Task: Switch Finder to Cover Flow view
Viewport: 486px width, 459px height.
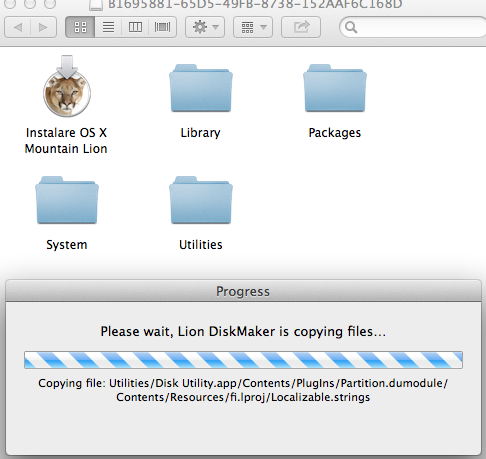Action: tap(162, 27)
